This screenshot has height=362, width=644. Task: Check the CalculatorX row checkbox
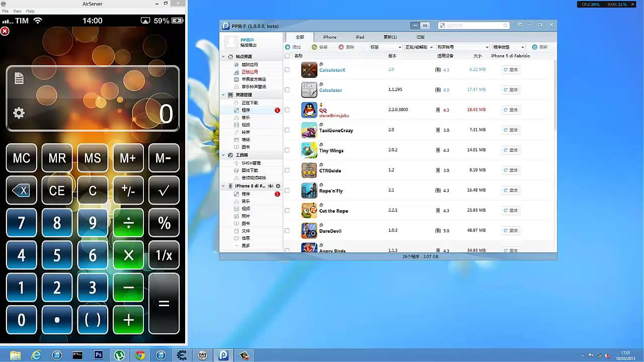point(287,70)
